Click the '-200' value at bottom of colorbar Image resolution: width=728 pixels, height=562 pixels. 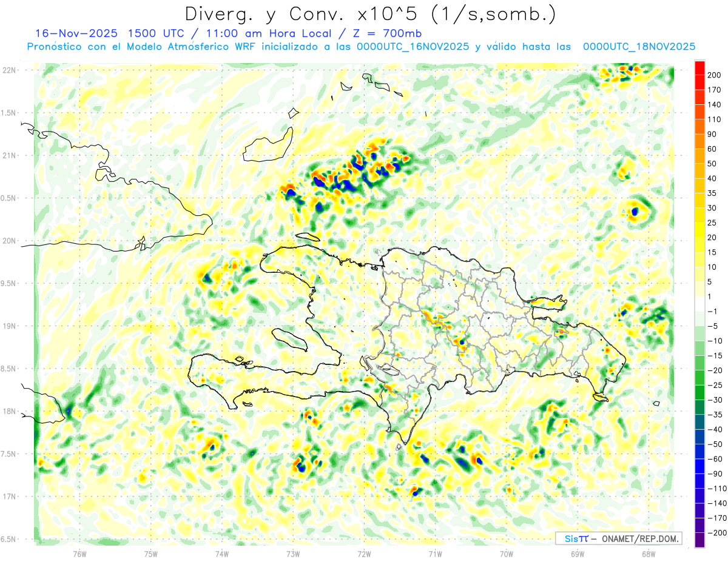point(717,534)
